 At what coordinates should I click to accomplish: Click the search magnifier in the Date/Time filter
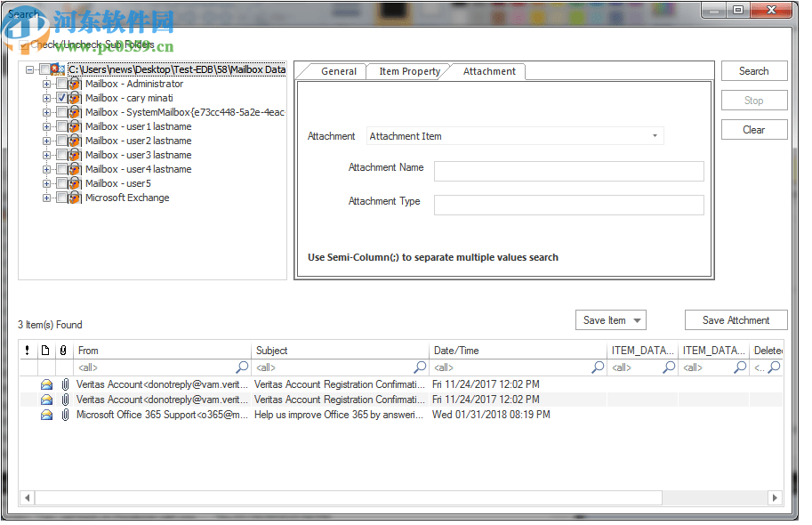tap(597, 367)
